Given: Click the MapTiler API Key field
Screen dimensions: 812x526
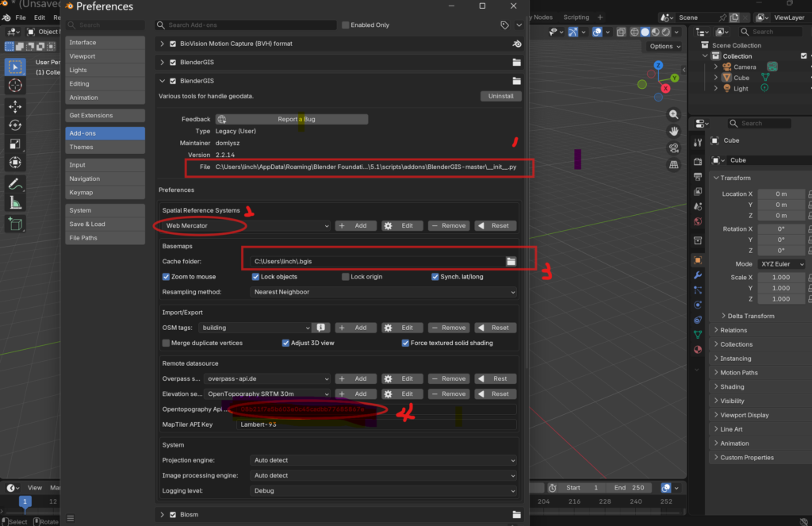Looking at the screenshot, I should click(376, 424).
